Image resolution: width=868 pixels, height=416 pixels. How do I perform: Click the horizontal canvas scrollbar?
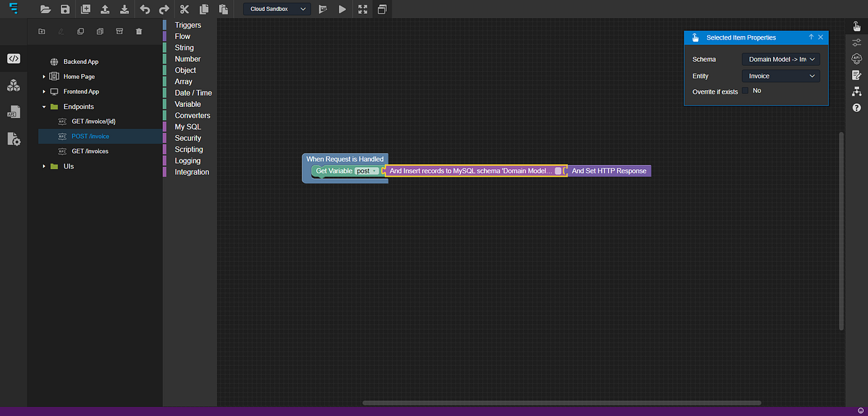tap(562, 403)
